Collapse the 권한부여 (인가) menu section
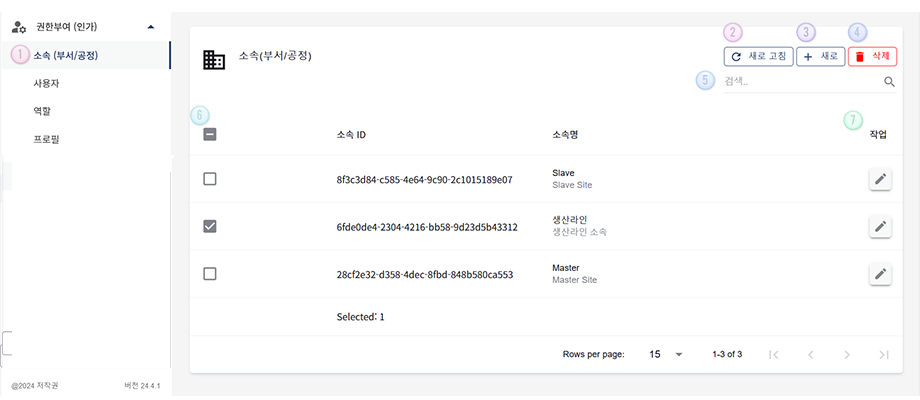 pos(150,27)
